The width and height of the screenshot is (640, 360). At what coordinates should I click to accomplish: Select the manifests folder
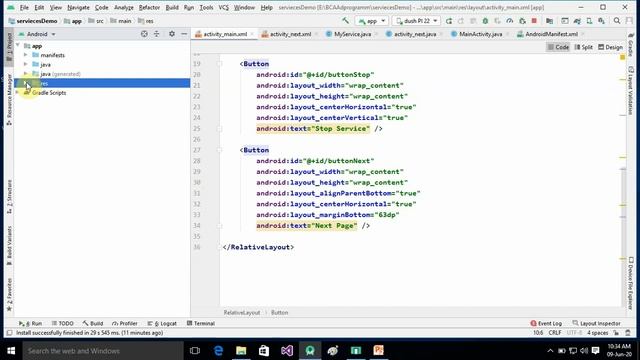[x=52, y=55]
